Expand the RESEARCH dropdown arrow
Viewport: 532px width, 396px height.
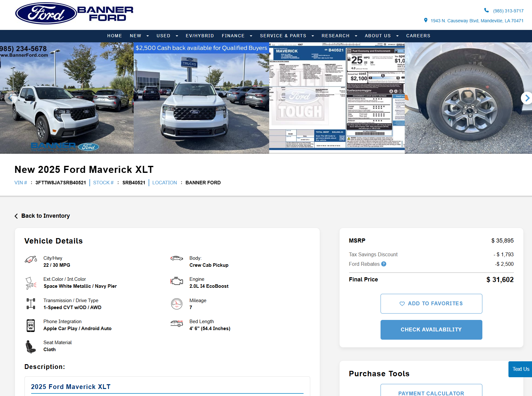[356, 36]
